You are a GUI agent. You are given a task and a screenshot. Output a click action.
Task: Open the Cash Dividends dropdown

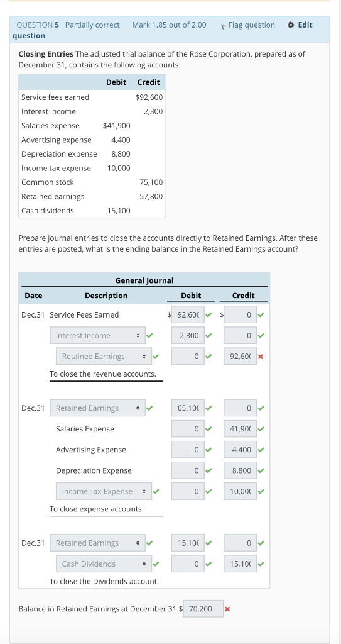pyautogui.click(x=104, y=564)
